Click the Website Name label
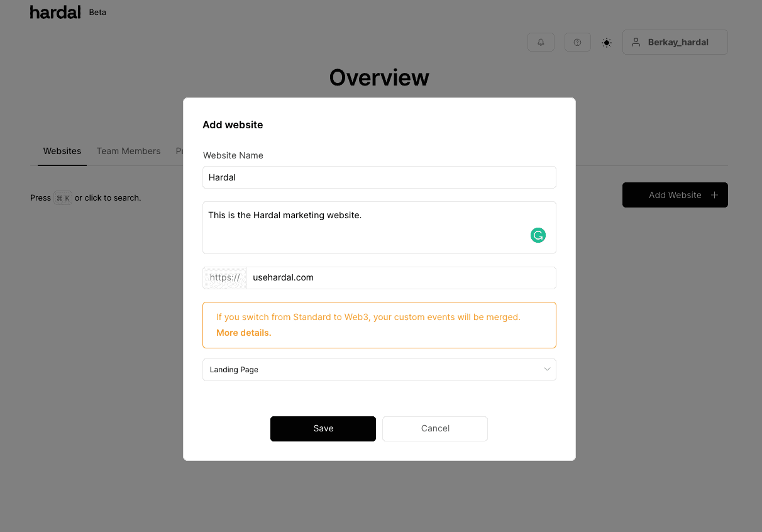The width and height of the screenshot is (762, 532). [233, 155]
